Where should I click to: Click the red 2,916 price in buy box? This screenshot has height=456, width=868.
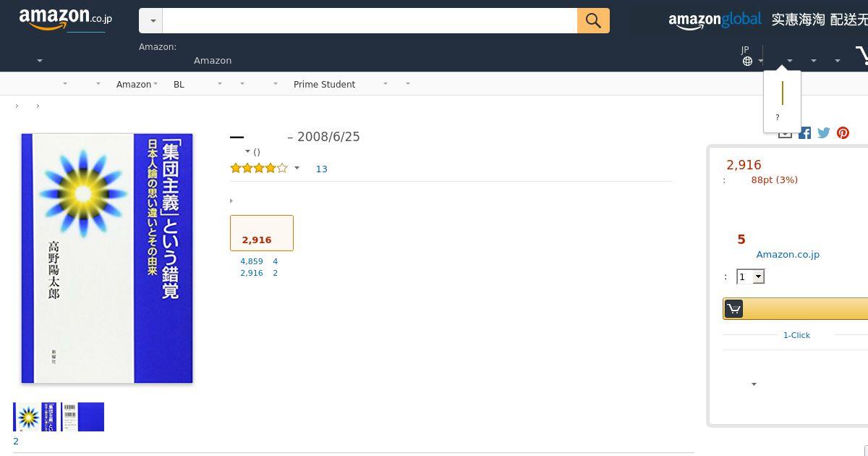point(744,165)
